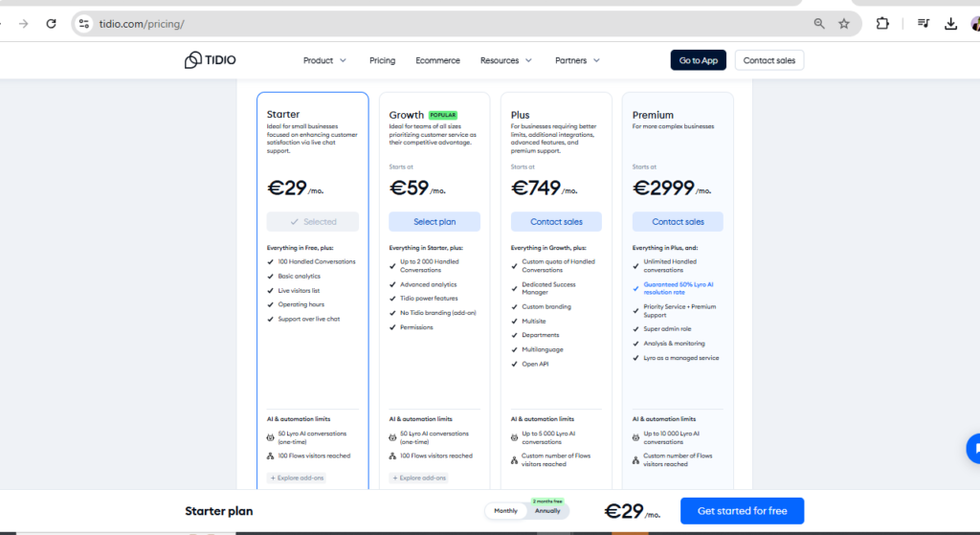This screenshot has width=980, height=535.
Task: Open the browser extensions puzzle icon
Action: (881, 24)
